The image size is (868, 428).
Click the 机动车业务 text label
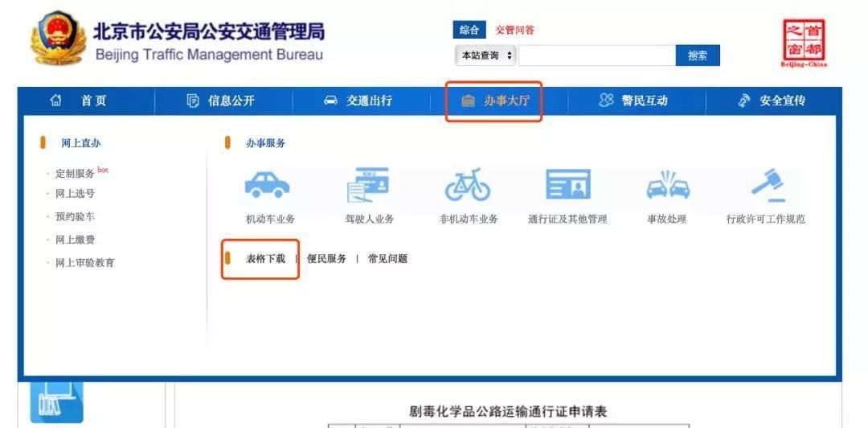point(270,219)
